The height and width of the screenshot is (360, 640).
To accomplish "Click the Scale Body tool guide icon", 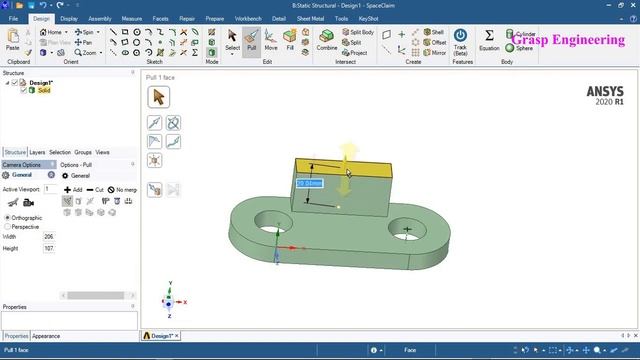I will tap(155, 160).
